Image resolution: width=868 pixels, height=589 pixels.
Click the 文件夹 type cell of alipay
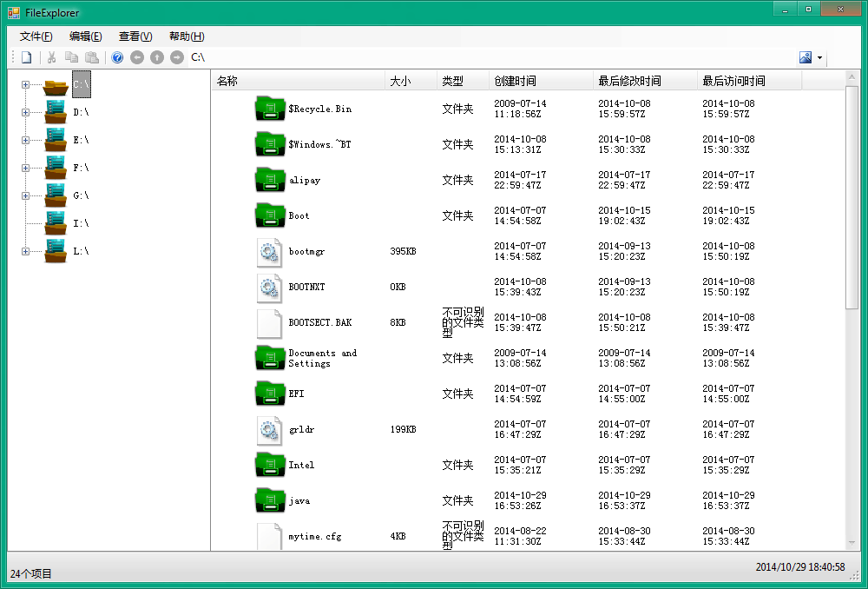tap(457, 180)
